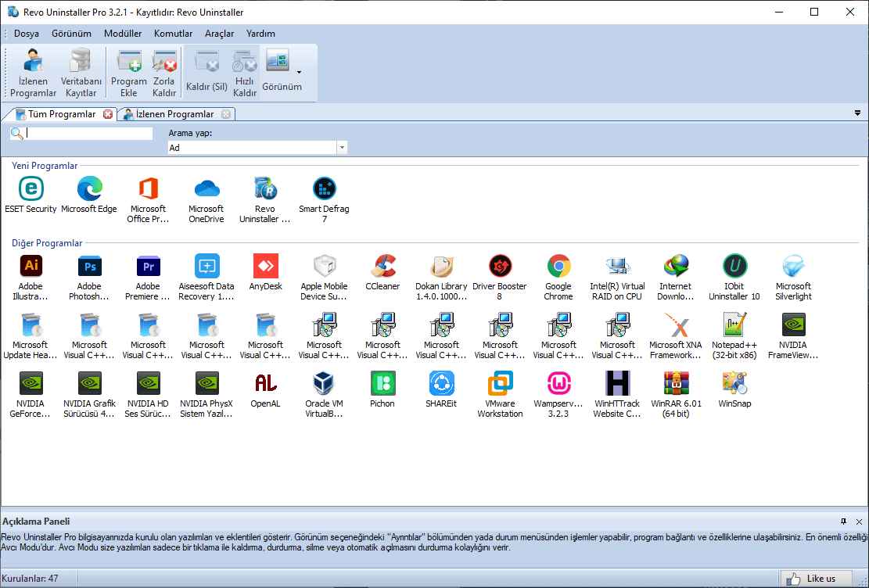Open the Araçlar menu

tap(219, 34)
